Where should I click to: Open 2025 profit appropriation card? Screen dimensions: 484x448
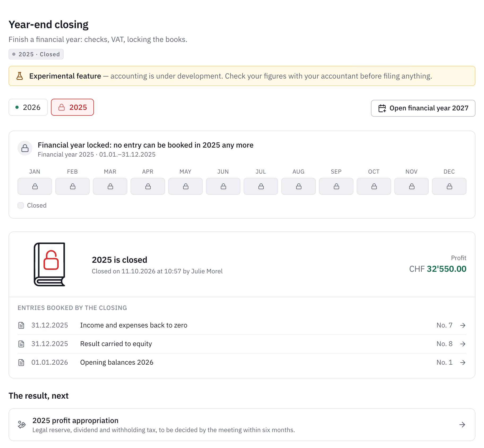point(242,425)
